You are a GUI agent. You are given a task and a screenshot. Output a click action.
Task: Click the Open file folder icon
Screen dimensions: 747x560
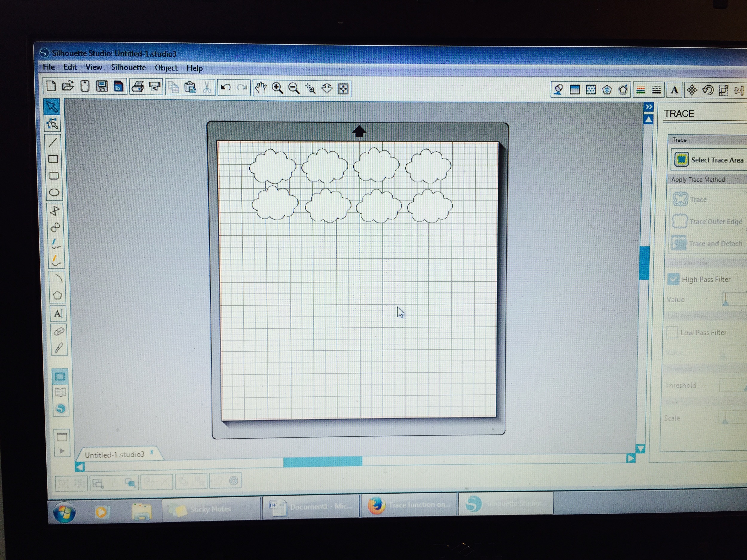[68, 86]
